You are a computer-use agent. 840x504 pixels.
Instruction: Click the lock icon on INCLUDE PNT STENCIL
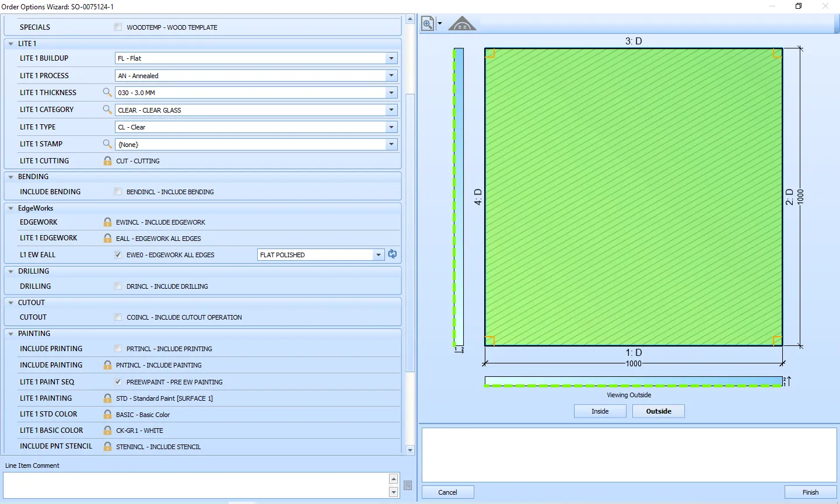(107, 446)
